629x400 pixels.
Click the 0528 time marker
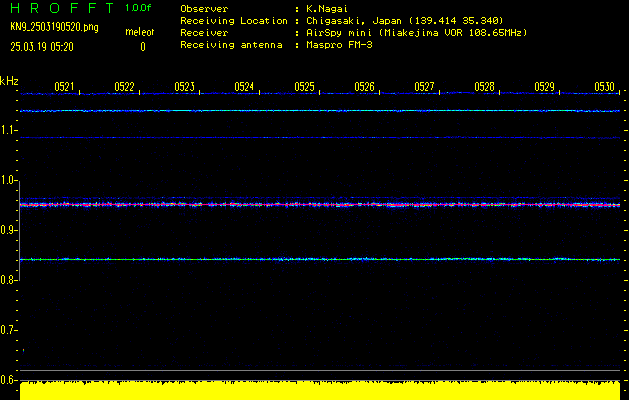click(484, 87)
